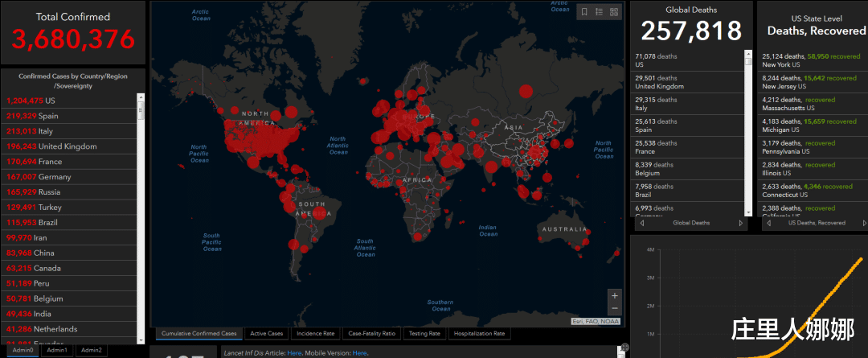The height and width of the screenshot is (358, 868).
Task: Click scroll-up arrow of confirmed cases list
Action: (x=141, y=97)
